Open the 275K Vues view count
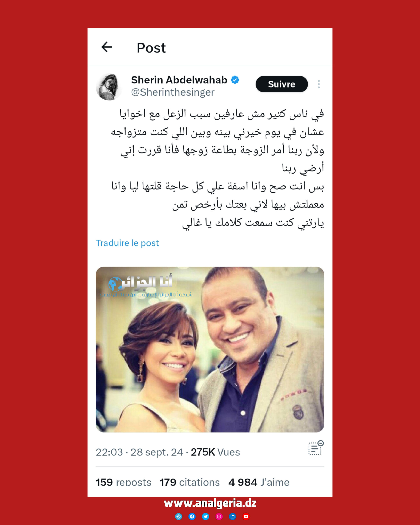The image size is (420, 525). [x=215, y=452]
